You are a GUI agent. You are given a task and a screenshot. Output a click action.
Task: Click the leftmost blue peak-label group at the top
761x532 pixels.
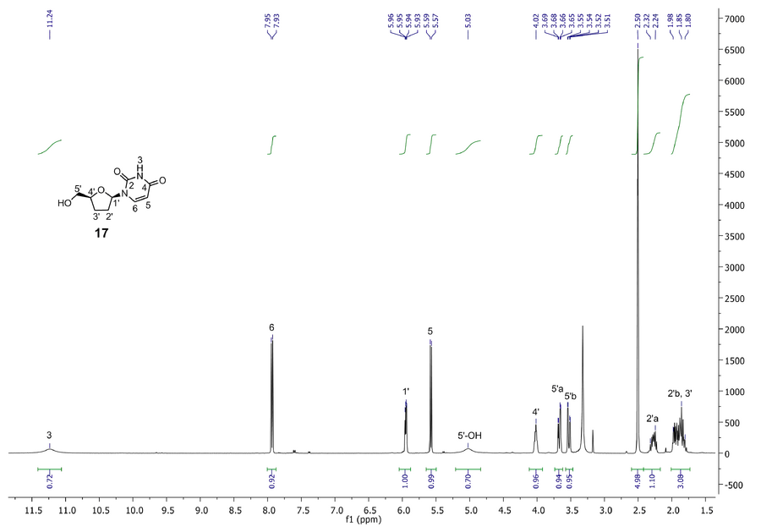(50, 24)
